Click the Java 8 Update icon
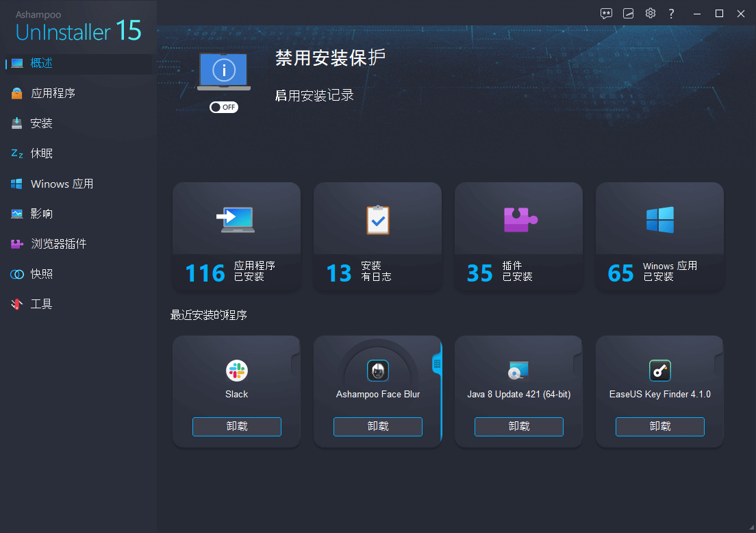 519,371
